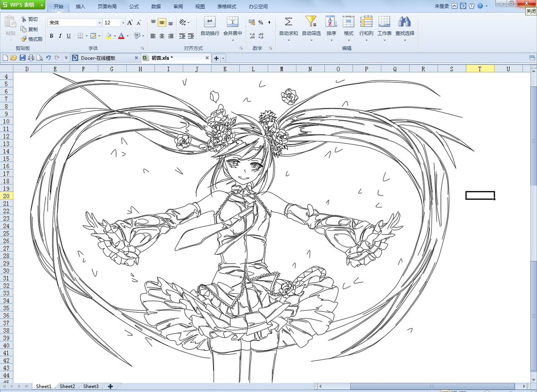This screenshot has height=392, width=537.
Task: Click the Print icon in quick toolbar
Action: click(31, 58)
